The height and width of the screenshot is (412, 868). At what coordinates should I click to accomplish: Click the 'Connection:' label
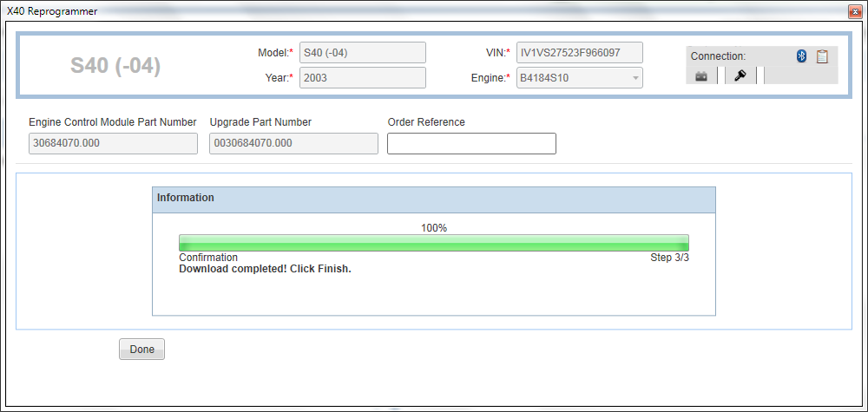(718, 56)
